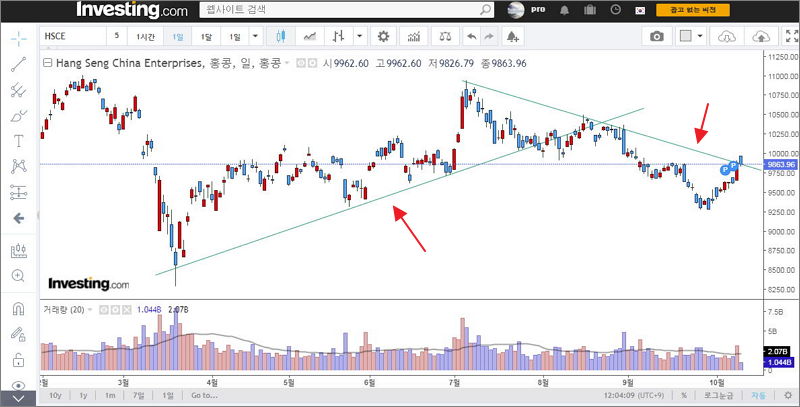Remove the volume indicator with X
The width and height of the screenshot is (800, 407).
126,310
